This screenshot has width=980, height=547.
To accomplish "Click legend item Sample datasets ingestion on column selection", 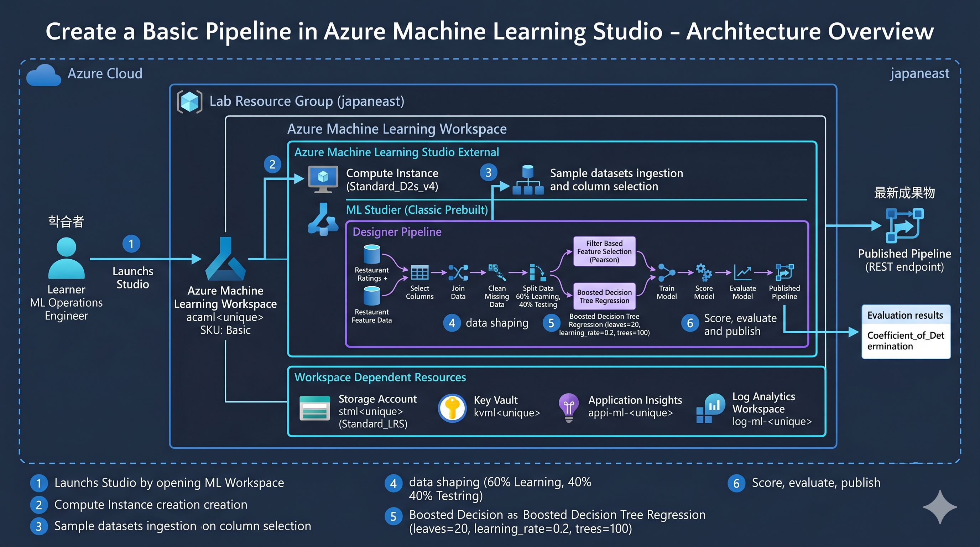I will [x=183, y=526].
